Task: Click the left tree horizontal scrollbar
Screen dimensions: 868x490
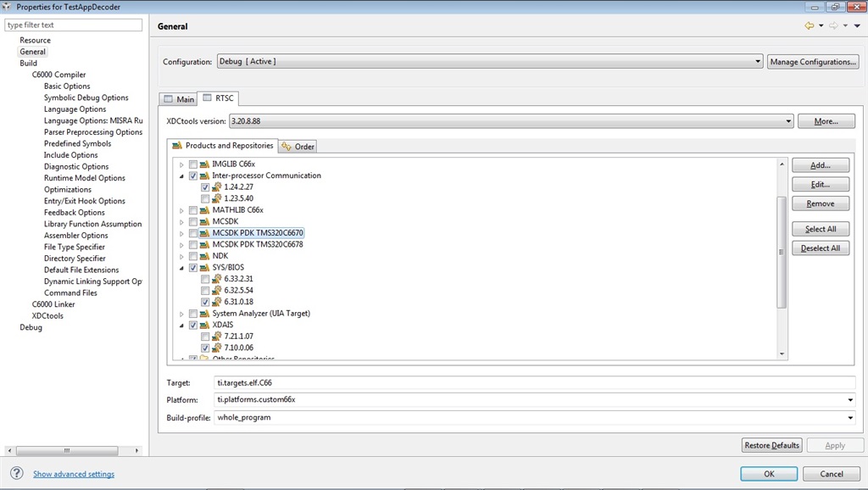Action: tap(67, 451)
